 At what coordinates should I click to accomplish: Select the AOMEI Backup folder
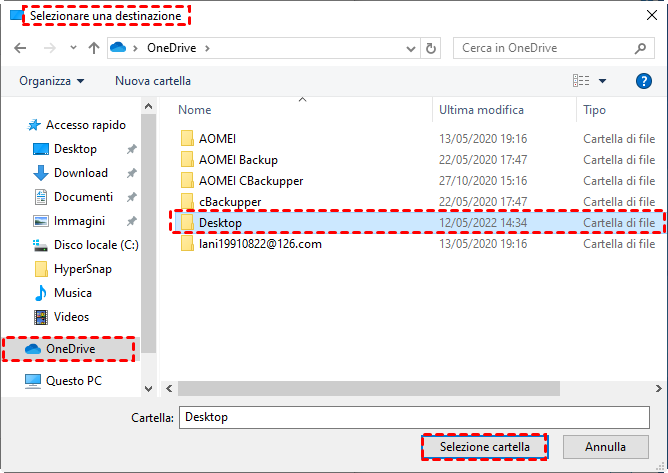point(239,160)
